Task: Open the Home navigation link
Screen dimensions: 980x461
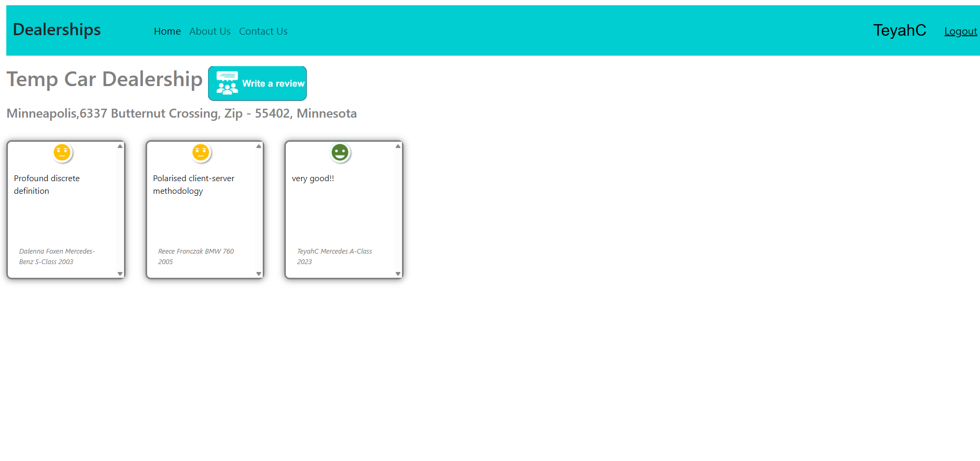Action: [x=167, y=32]
